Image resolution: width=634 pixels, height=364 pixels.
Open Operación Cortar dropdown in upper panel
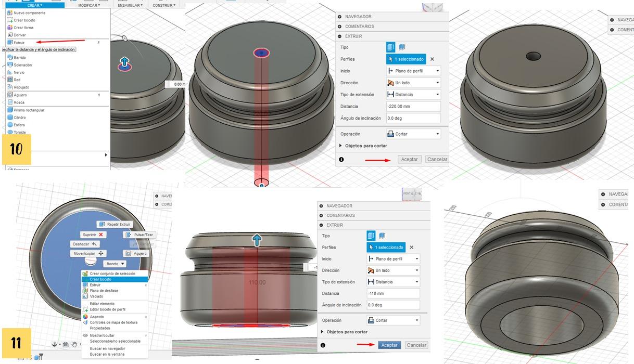413,134
